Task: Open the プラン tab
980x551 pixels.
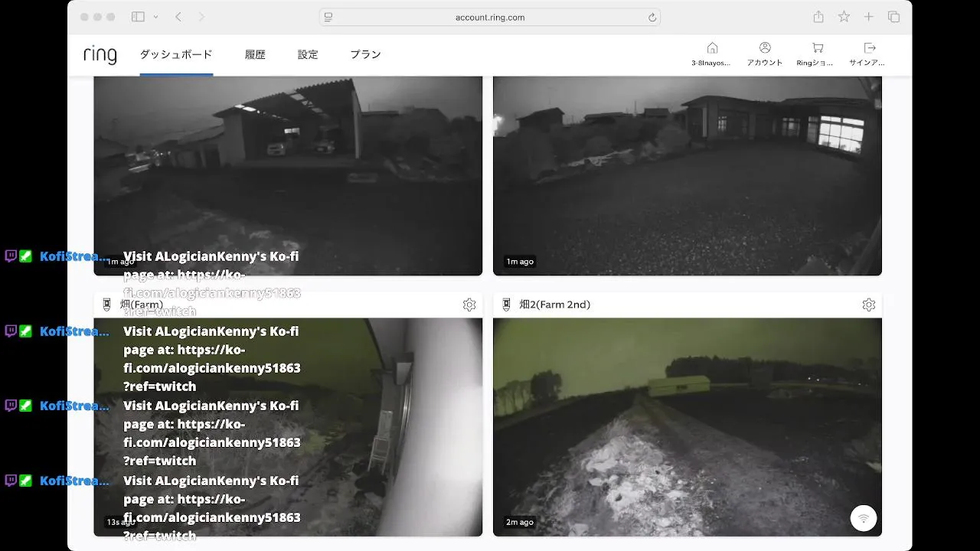Action: click(x=365, y=55)
